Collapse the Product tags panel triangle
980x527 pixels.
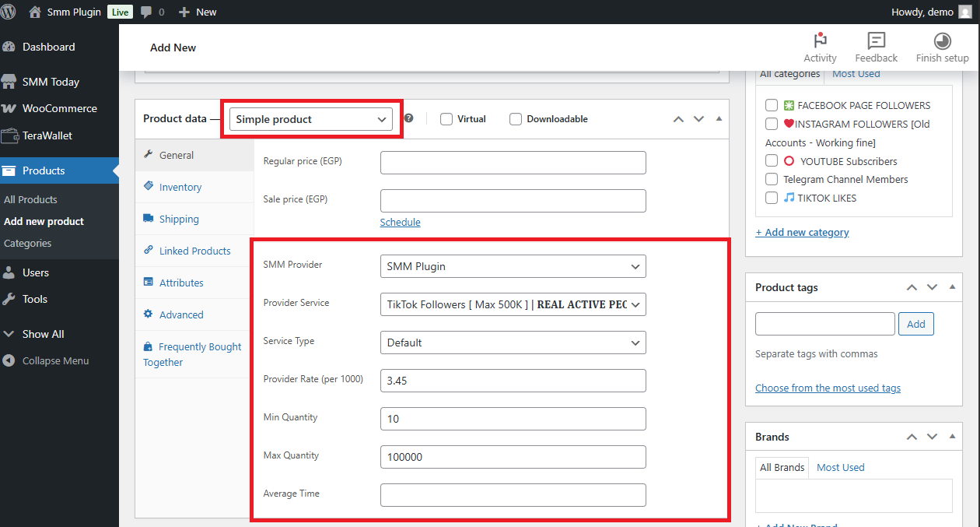point(951,287)
